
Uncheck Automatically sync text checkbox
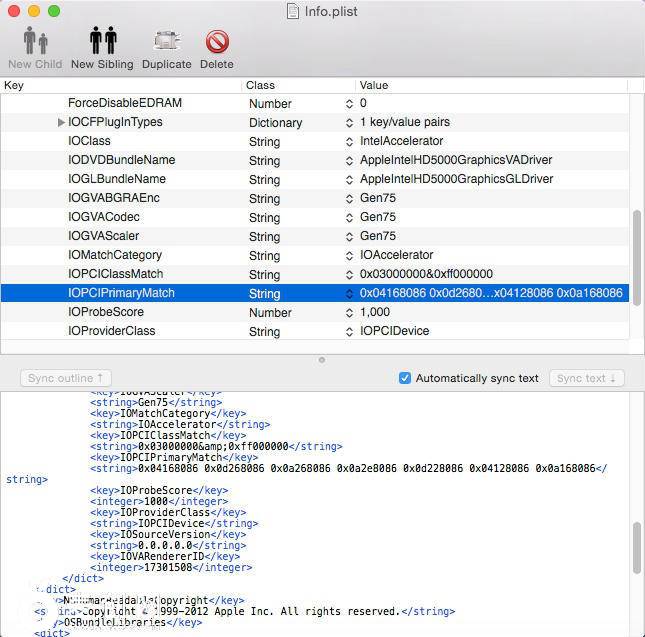click(405, 378)
